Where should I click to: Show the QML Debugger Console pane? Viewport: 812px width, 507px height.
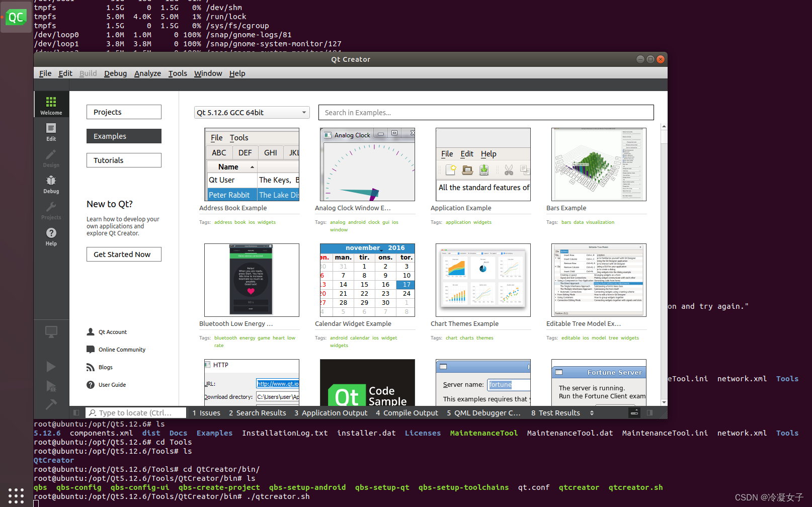483,413
